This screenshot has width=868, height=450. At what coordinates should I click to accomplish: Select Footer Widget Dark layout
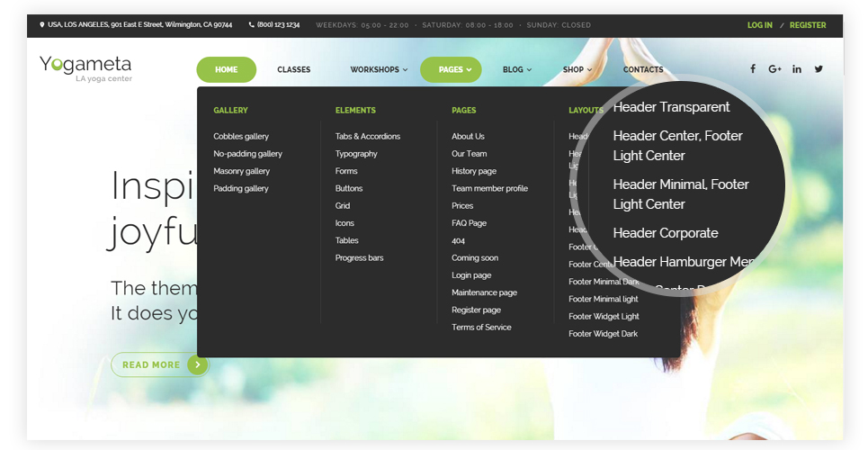[603, 334]
